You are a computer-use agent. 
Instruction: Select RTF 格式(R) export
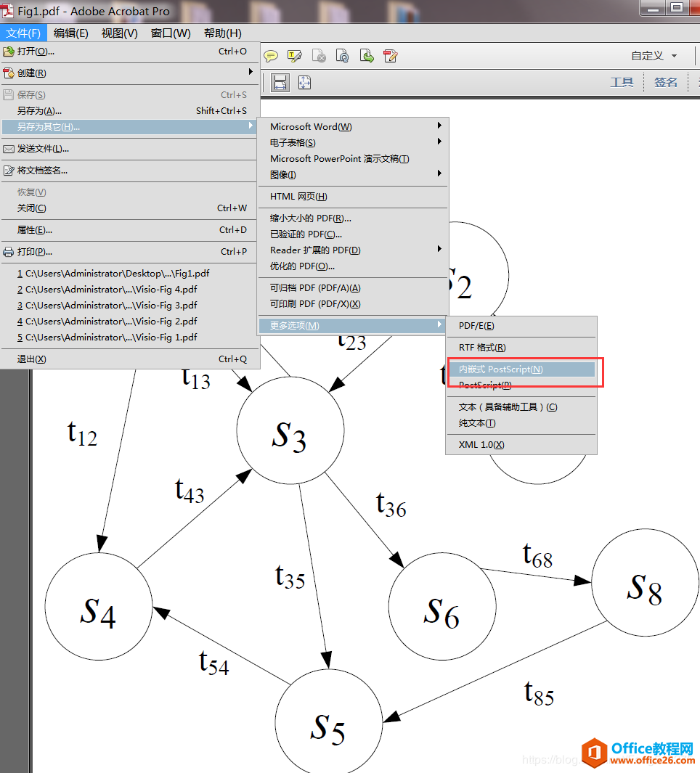click(521, 348)
